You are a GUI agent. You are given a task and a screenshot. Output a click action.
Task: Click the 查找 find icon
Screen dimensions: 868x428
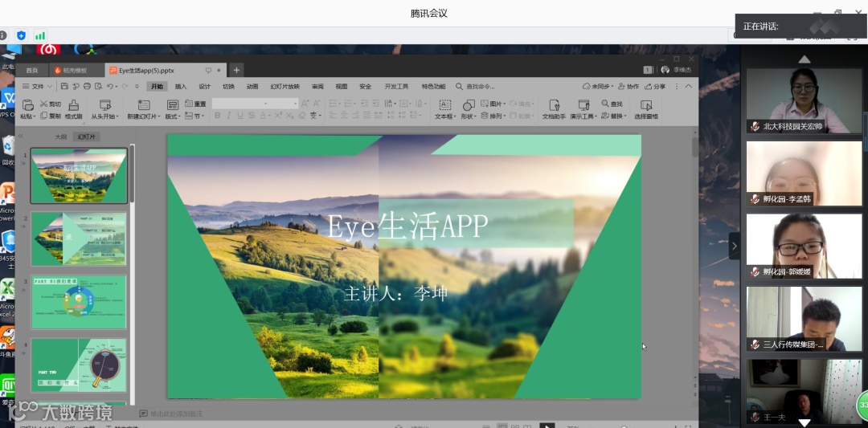[605, 104]
